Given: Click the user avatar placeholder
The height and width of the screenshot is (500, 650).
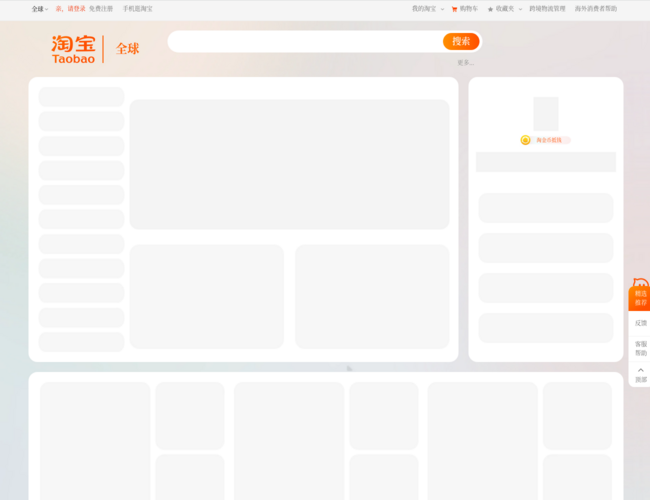Looking at the screenshot, I should point(545,113).
